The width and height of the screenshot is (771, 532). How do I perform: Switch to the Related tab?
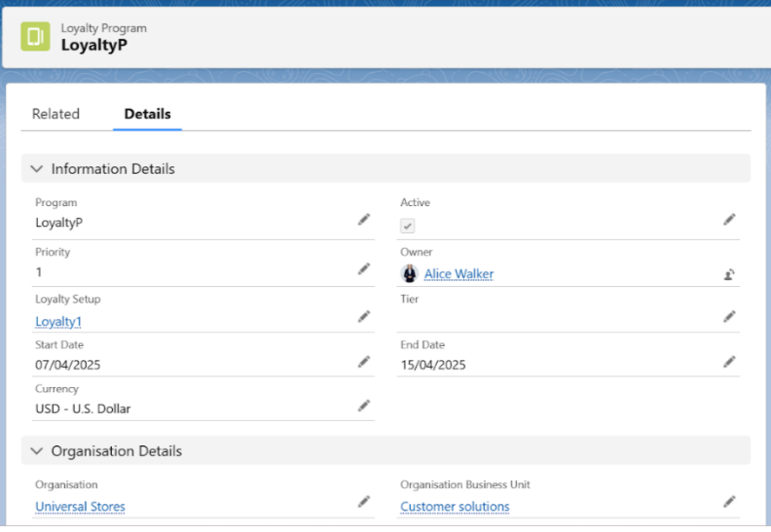(x=55, y=114)
